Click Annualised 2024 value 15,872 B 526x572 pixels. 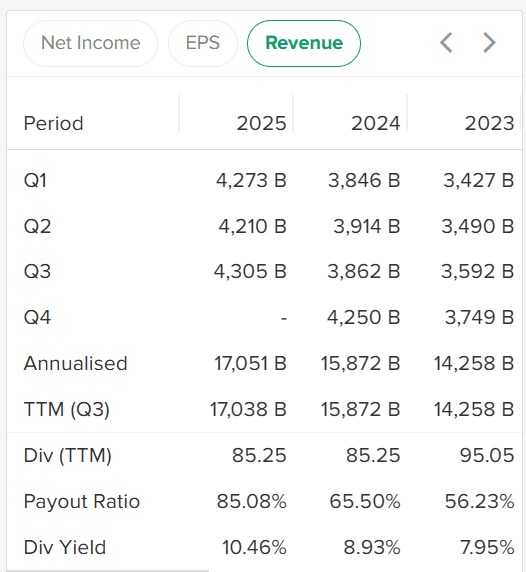click(x=360, y=363)
